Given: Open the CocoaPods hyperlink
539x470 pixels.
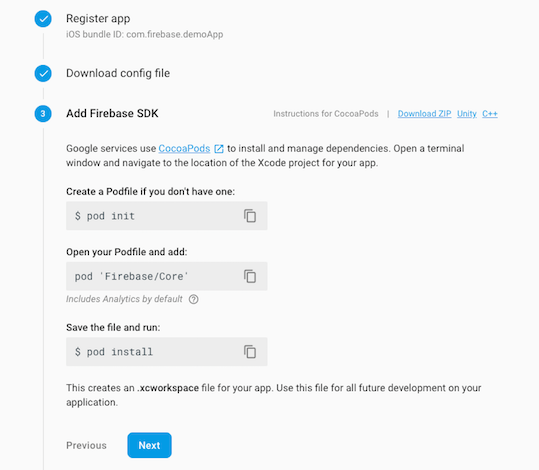Looking at the screenshot, I should click(x=184, y=148).
